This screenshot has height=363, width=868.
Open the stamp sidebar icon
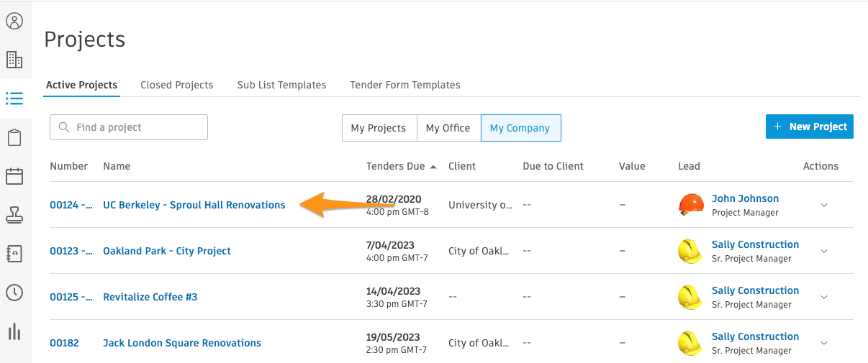coord(14,215)
